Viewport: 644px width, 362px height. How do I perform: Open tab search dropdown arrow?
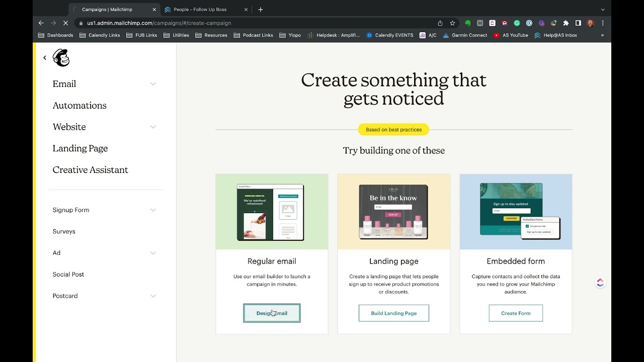click(603, 10)
